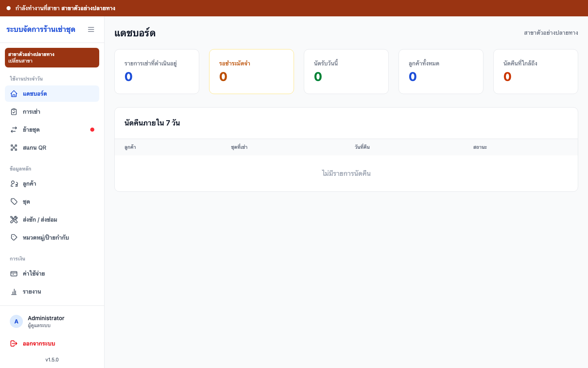Viewport: 588px width, 368px height.
Task: Open the นัดคืนที่ใกล้ถึง stat card
Action: 536,72
